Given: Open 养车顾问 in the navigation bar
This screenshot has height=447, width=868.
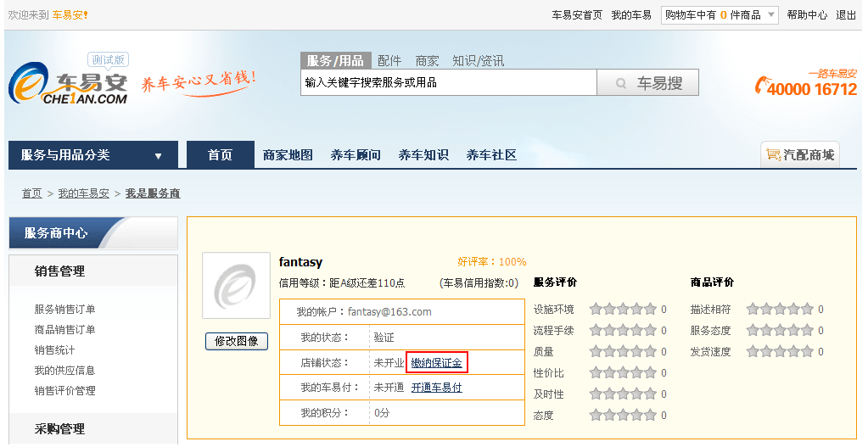Looking at the screenshot, I should click(x=356, y=155).
